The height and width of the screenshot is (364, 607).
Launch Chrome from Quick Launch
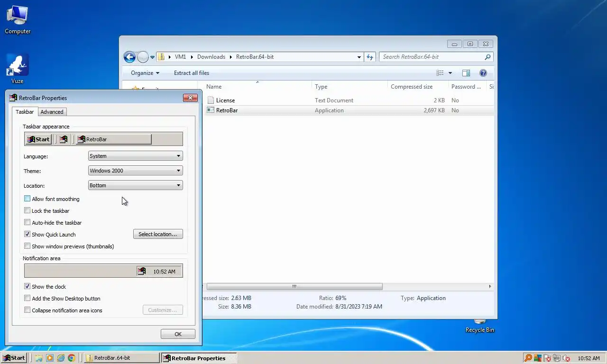72,358
